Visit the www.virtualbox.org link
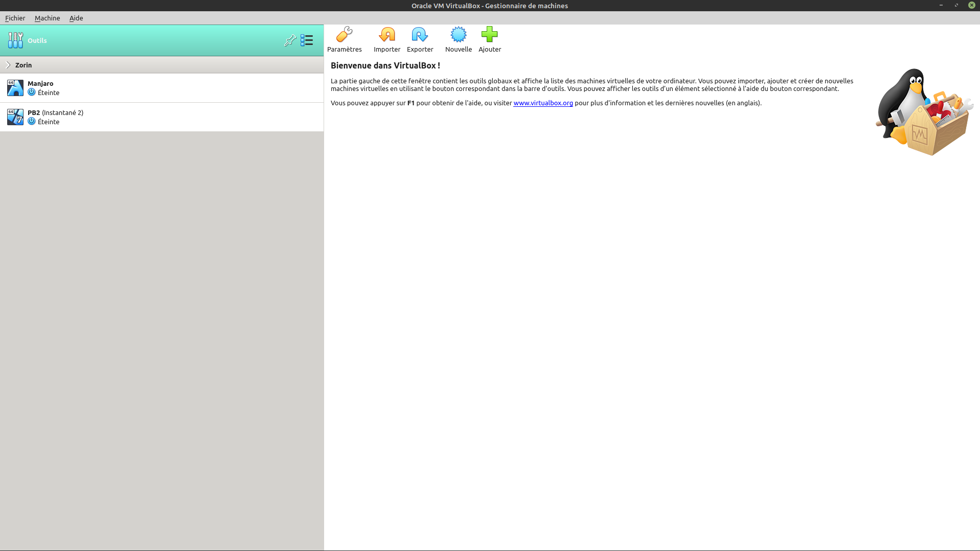 543,103
